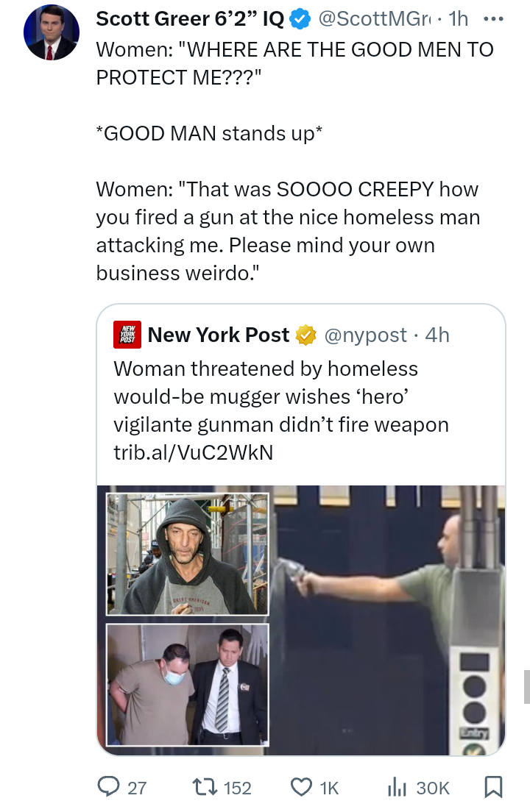The image size is (530, 812).
Task: Open Scott Greer's profile picture
Action: click(x=51, y=34)
